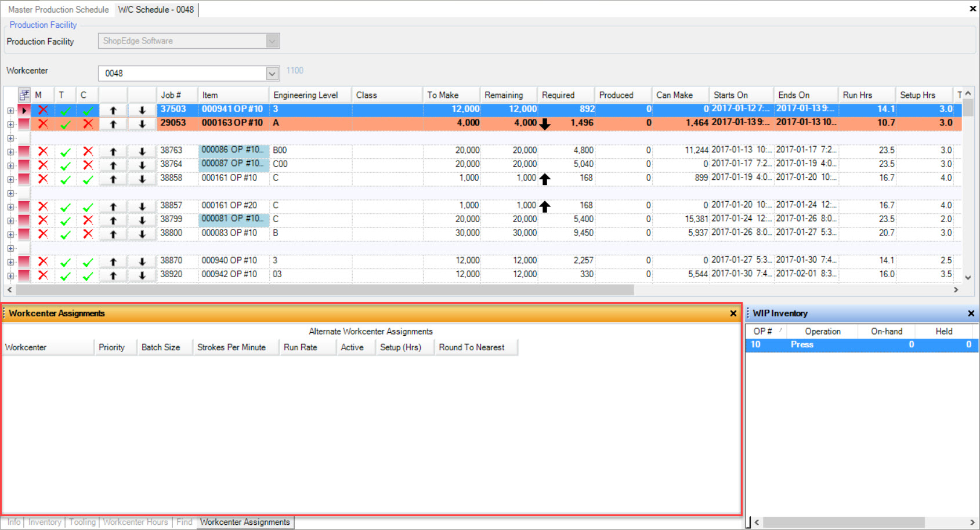Image resolution: width=980 pixels, height=530 pixels.
Task: Toggle C status for job 38800
Action: [88, 234]
